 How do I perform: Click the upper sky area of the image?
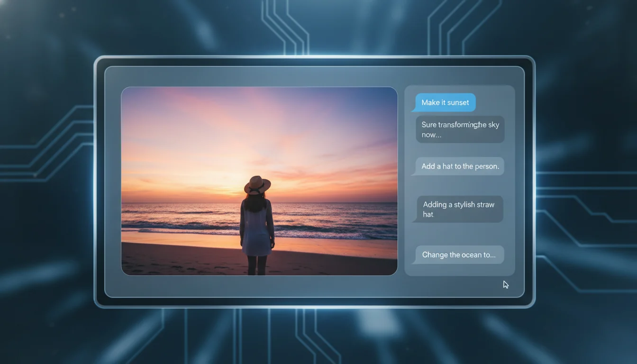pyautogui.click(x=260, y=104)
